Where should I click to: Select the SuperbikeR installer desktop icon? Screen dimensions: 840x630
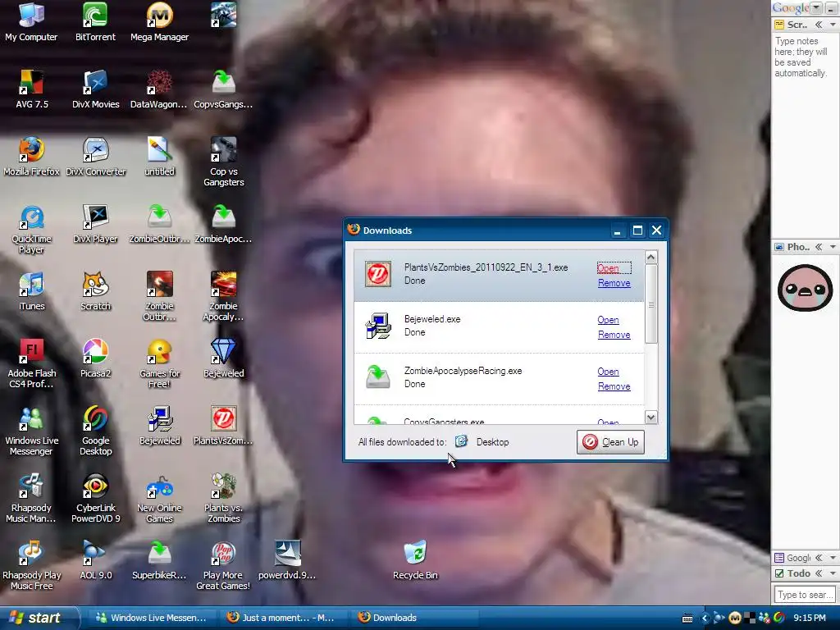(x=160, y=560)
